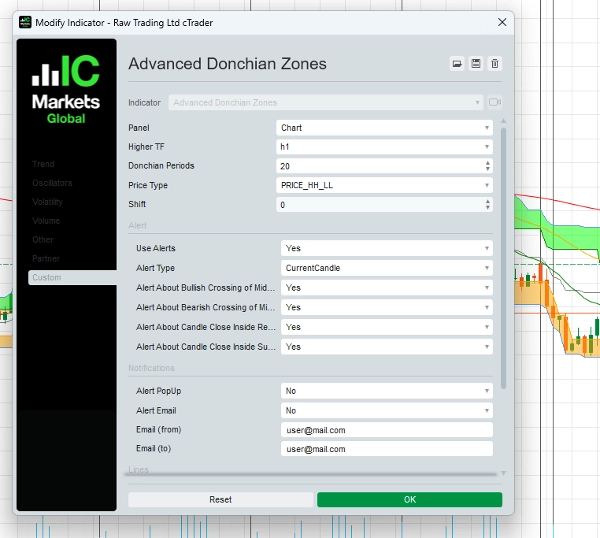Screen dimensions: 600x538
Task: Click the save settings disk icon
Action: click(476, 64)
